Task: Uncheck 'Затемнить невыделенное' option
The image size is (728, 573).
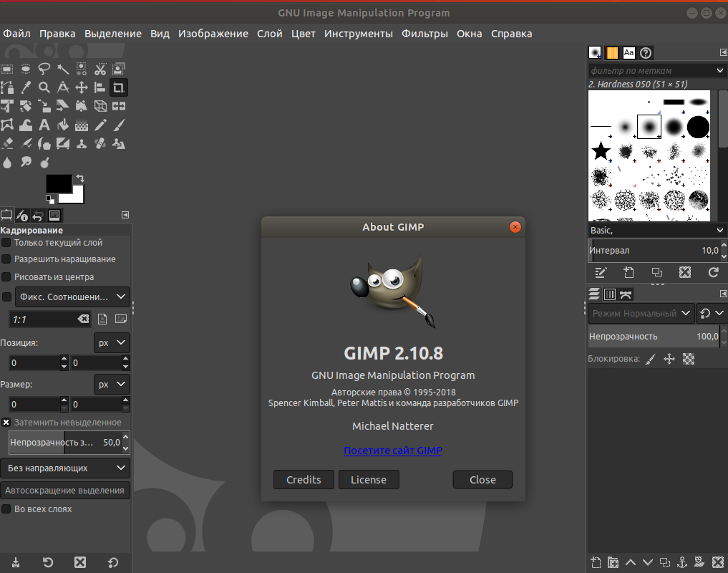Action: [6, 423]
